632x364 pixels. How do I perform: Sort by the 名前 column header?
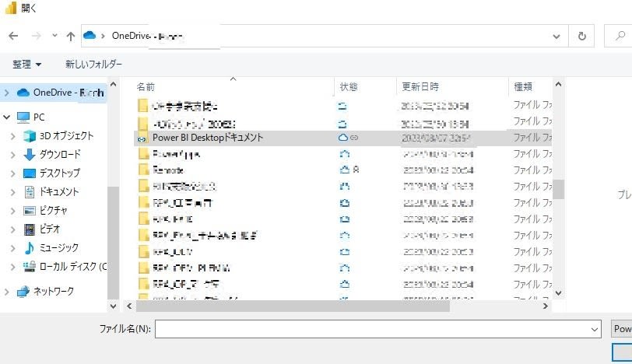tap(146, 86)
